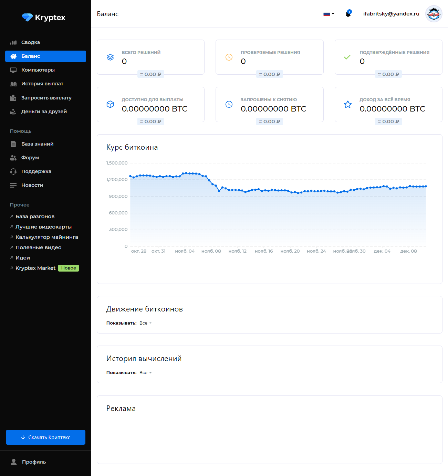Click the ≈ 0.00 ₽ badge under Всего решений
Screen dimensions: 448x476
[x=150, y=74]
